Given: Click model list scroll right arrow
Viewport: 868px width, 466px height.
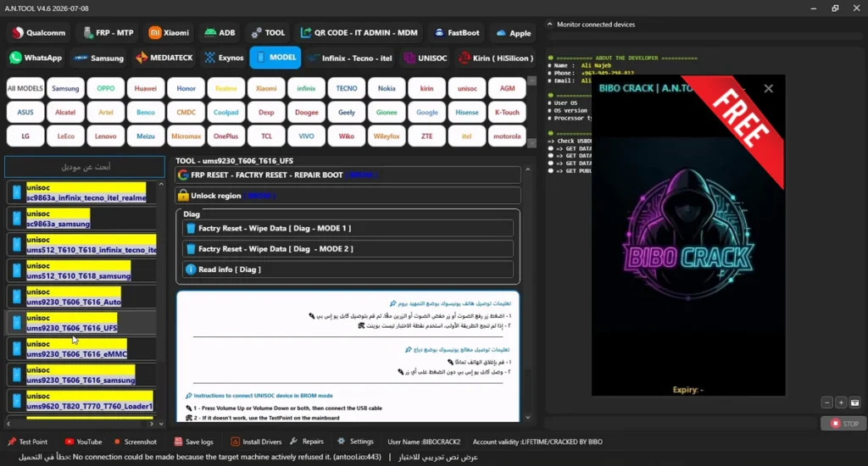Looking at the screenshot, I should pyautogui.click(x=152, y=424).
